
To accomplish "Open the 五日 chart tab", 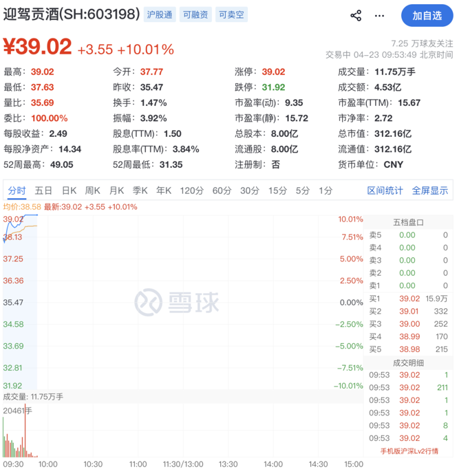I will tap(43, 191).
